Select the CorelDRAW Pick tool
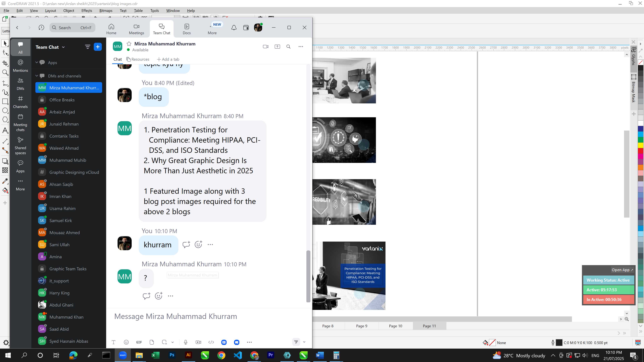The height and width of the screenshot is (362, 644). click(x=5, y=43)
